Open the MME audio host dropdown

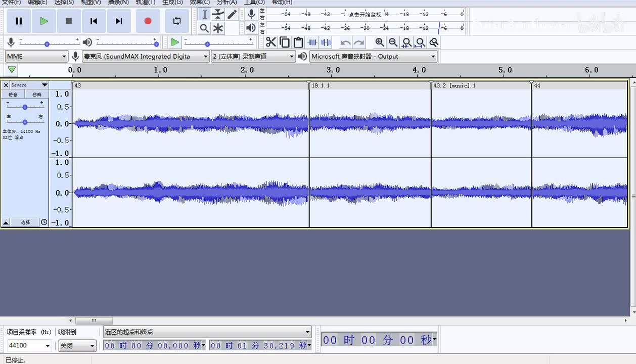pos(36,56)
